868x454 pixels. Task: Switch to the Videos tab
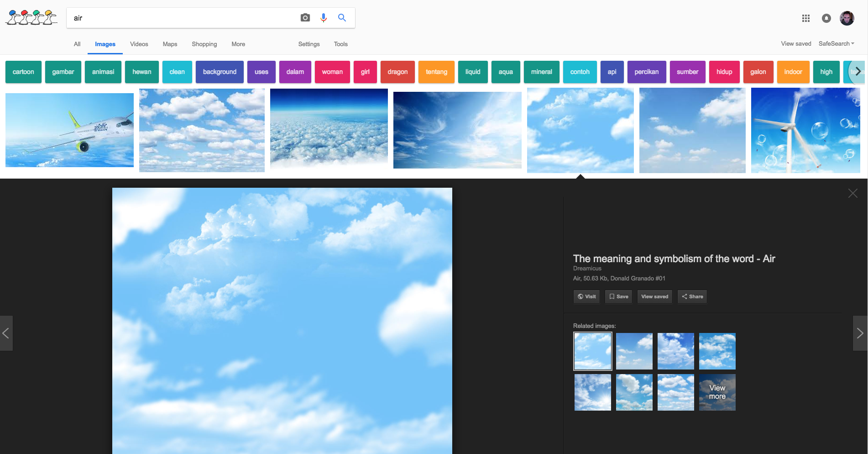click(x=139, y=44)
